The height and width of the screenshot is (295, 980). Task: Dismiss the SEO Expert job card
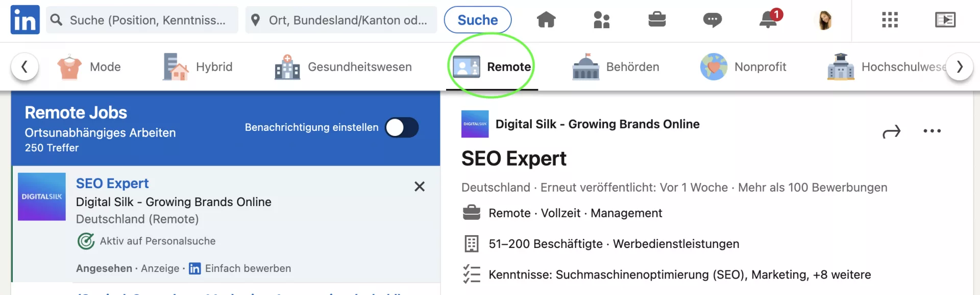click(x=419, y=187)
